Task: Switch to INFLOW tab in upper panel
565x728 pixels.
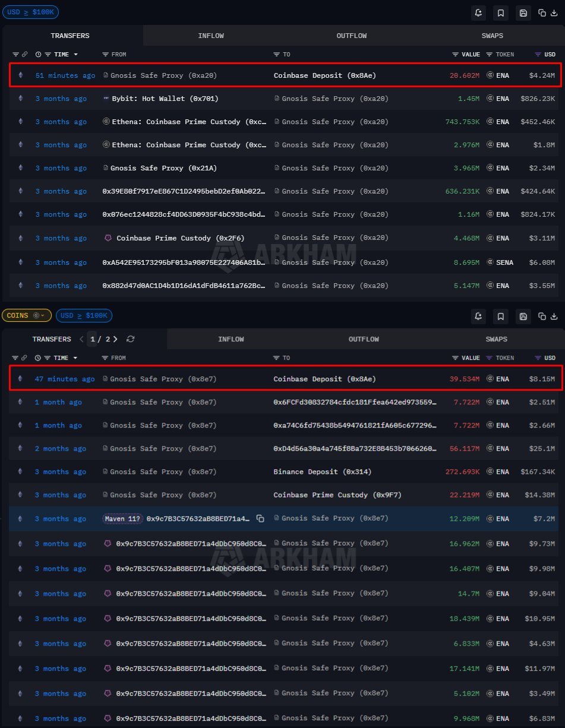Action: pos(211,36)
